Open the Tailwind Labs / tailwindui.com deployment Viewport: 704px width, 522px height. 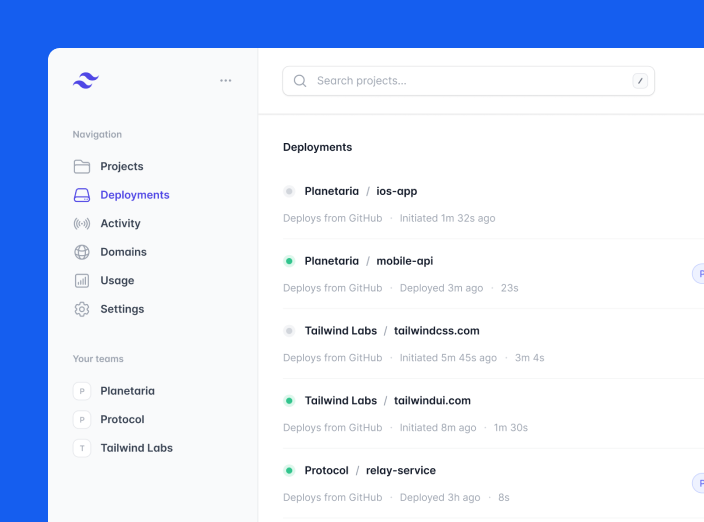(387, 400)
